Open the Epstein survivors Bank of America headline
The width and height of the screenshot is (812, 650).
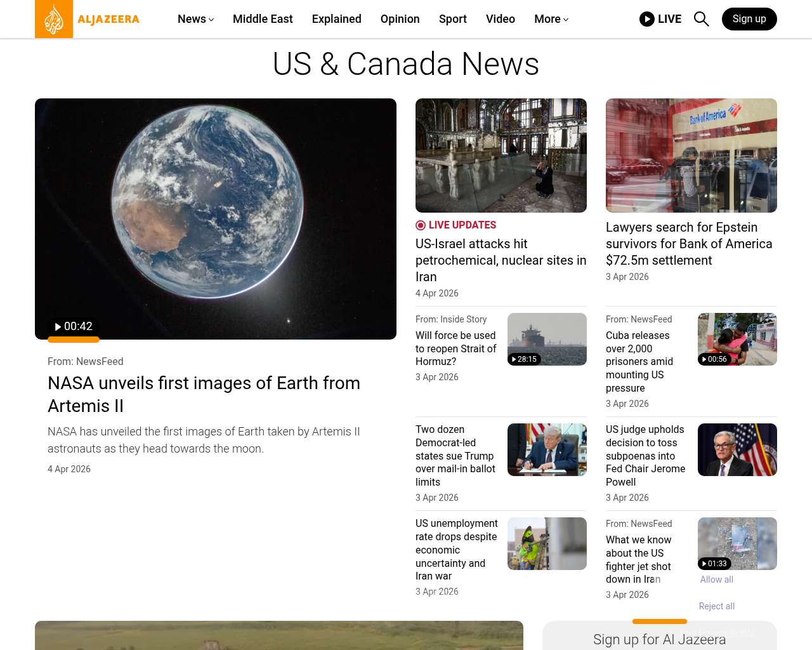click(x=689, y=244)
